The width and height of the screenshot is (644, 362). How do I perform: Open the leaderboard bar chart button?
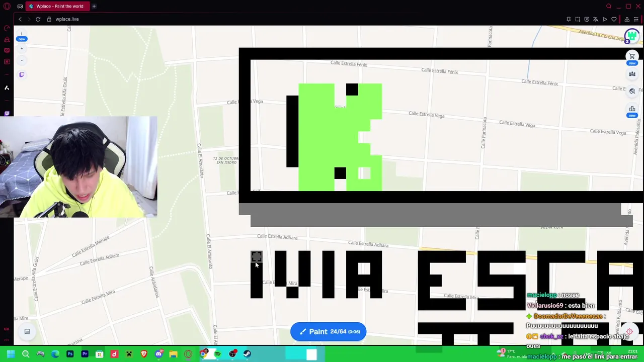click(x=632, y=109)
